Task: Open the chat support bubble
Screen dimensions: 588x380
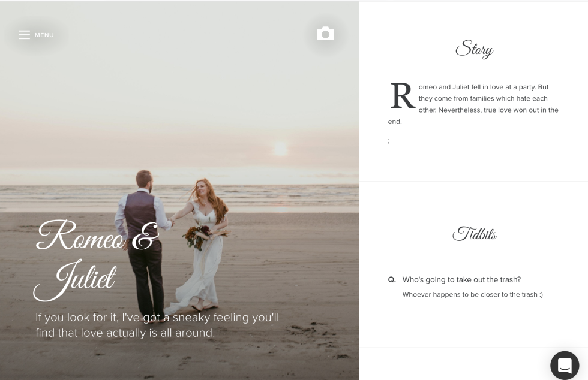Action: click(x=564, y=365)
